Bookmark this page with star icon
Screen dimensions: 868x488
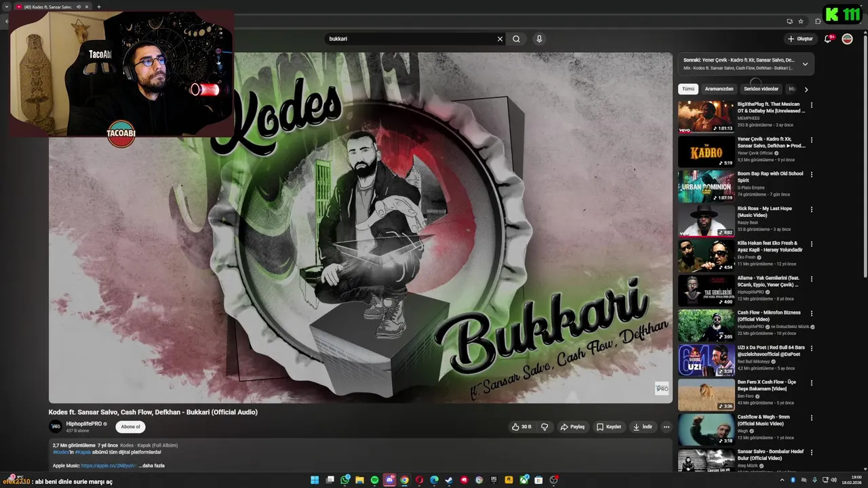801,21
